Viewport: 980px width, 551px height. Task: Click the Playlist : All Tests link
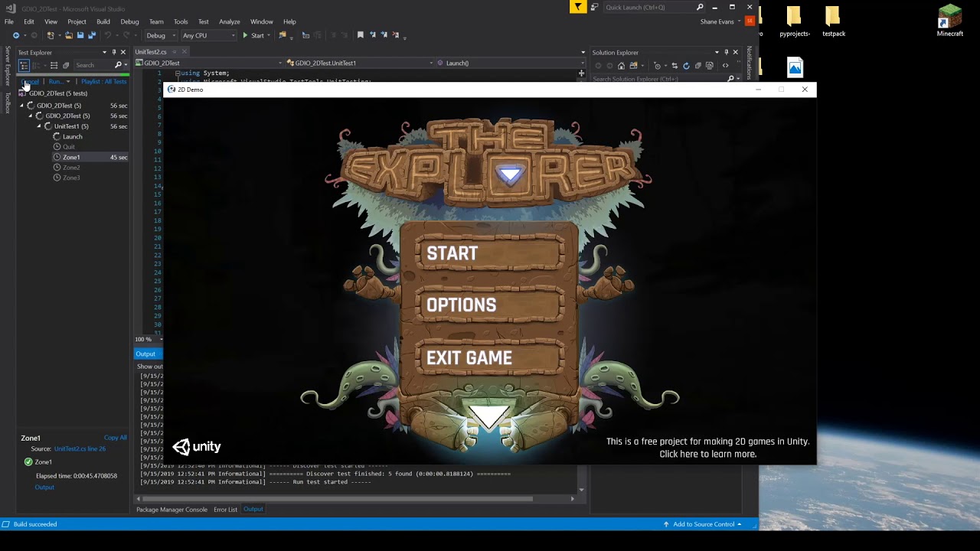pyautogui.click(x=104, y=82)
